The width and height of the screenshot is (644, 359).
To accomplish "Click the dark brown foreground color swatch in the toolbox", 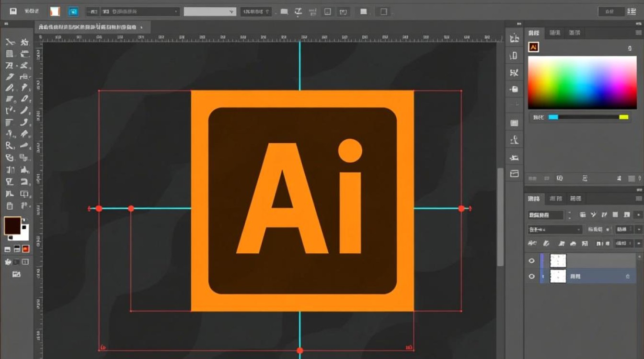I will tap(12, 225).
